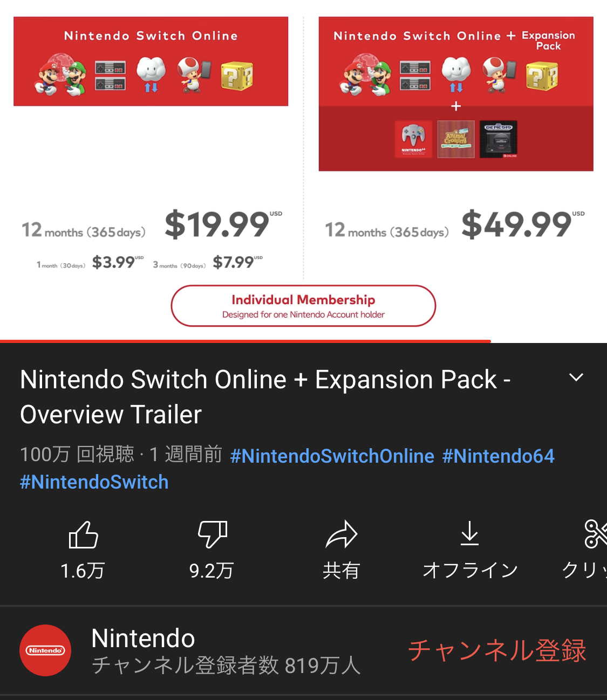Open the #NintendoSwitch hashtag link
Image resolution: width=607 pixels, height=700 pixels.
pos(94,482)
